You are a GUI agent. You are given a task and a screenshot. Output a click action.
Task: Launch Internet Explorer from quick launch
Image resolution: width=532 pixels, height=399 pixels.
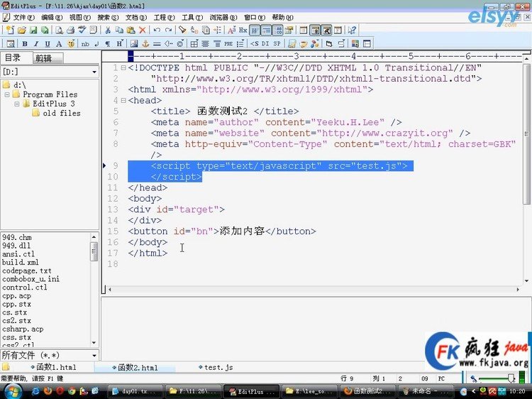pyautogui.click(x=35, y=391)
